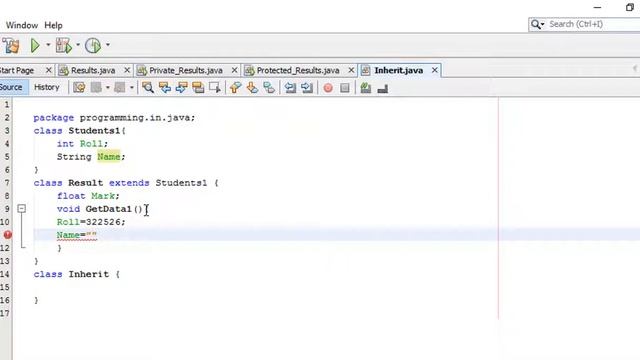The width and height of the screenshot is (640, 360).
Task: Click the "class Inherit {" line
Action: pos(77,274)
